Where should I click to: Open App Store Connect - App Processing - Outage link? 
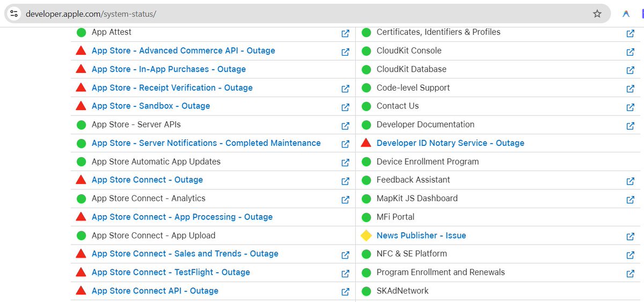tap(182, 217)
